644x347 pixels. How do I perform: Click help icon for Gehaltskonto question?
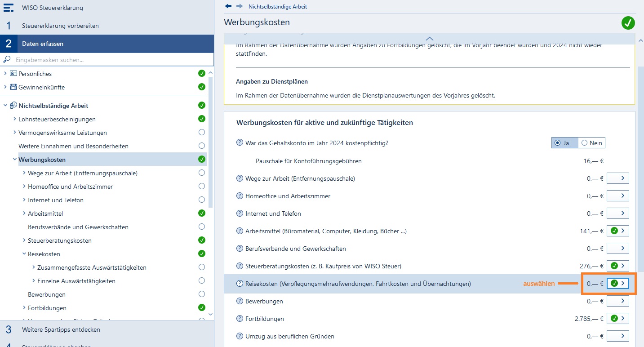(x=240, y=143)
